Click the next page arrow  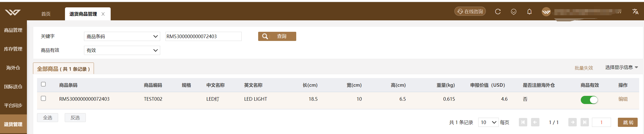572,122
